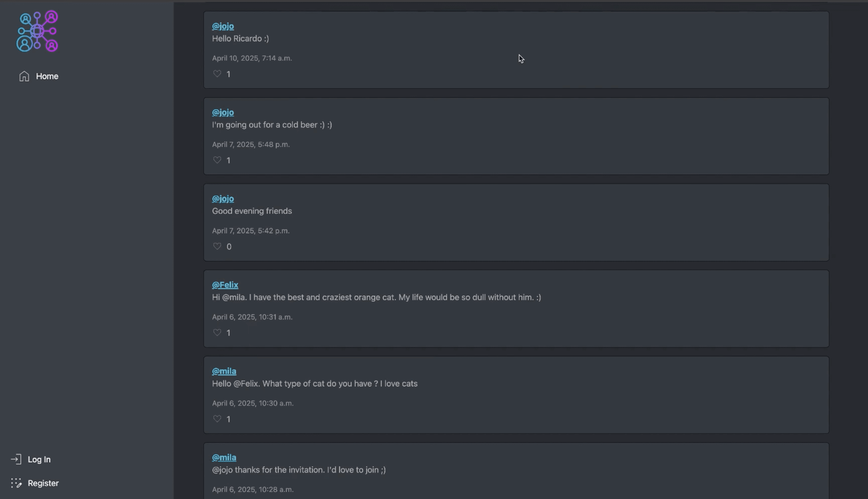Open @jojo profile on 'Hello Ricardo' post

tap(223, 26)
